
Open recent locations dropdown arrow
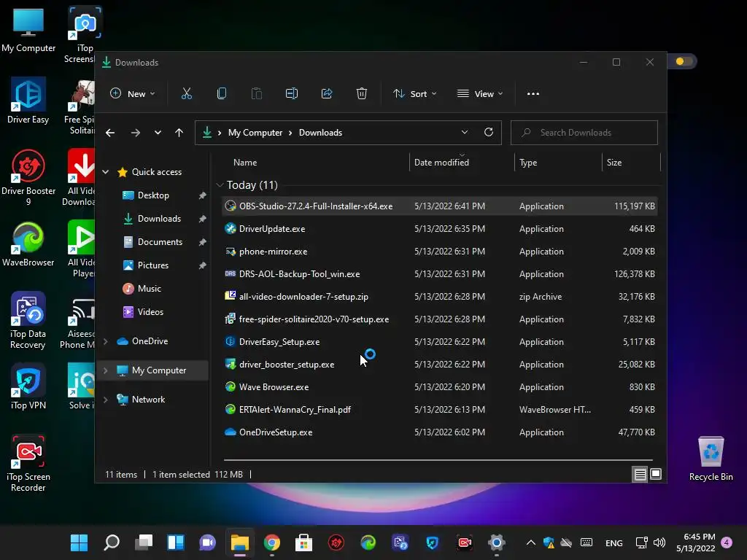pyautogui.click(x=158, y=133)
